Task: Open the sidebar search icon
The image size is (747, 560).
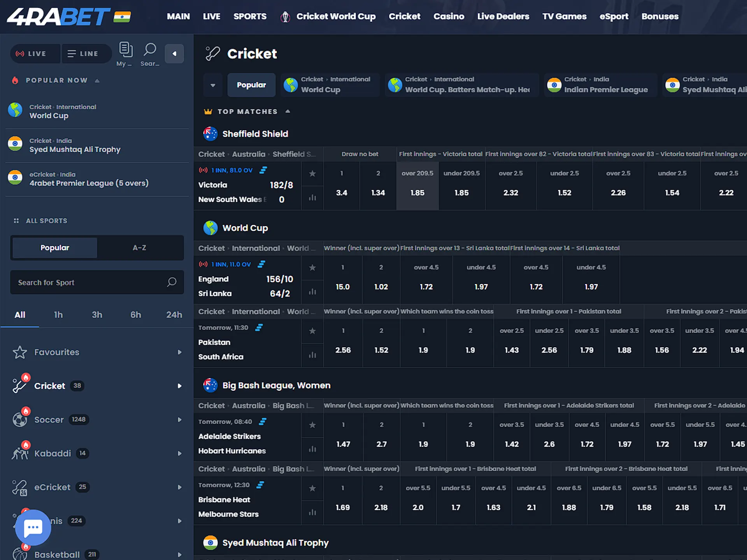Action: click(x=150, y=50)
